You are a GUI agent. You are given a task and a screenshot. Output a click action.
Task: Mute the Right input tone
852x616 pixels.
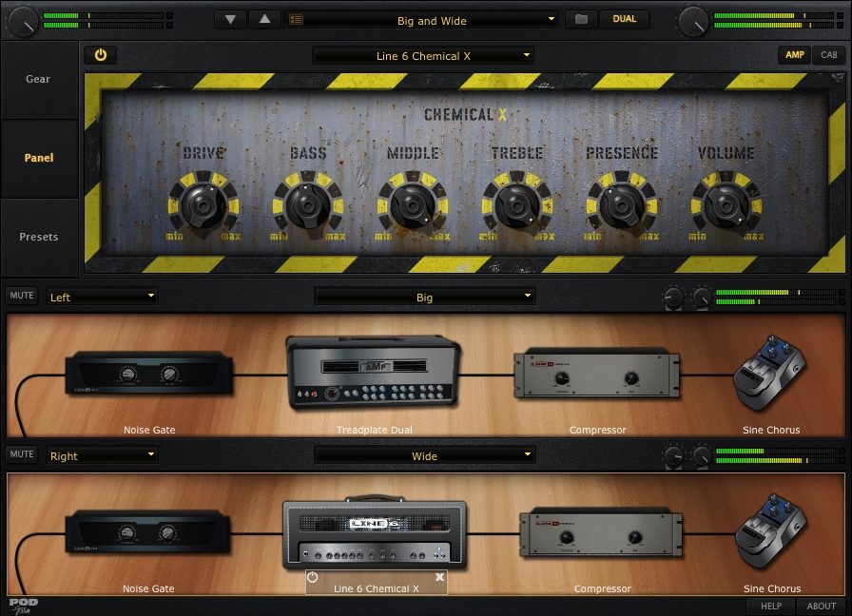tap(22, 454)
